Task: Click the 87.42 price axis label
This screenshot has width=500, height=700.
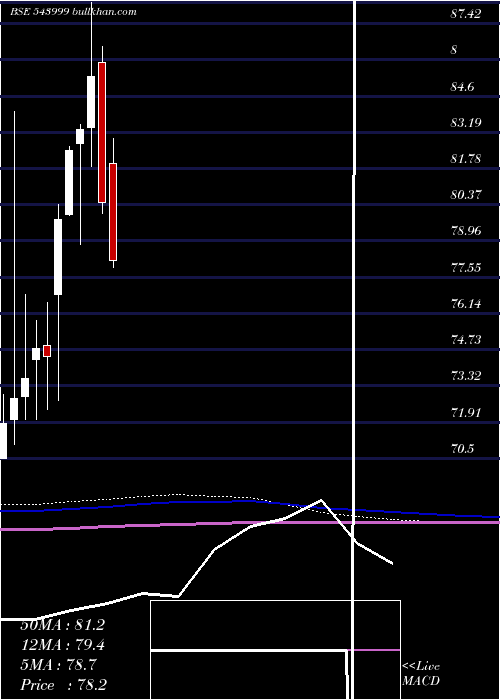Action: tap(466, 14)
